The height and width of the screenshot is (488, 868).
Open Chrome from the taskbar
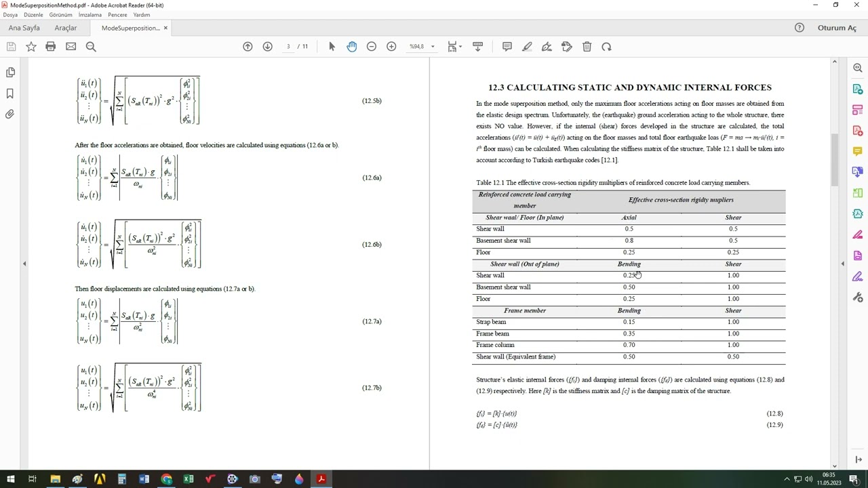[x=166, y=479]
